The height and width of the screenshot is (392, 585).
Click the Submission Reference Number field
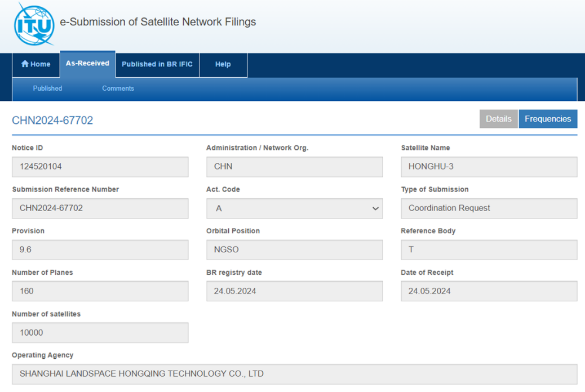(100, 208)
